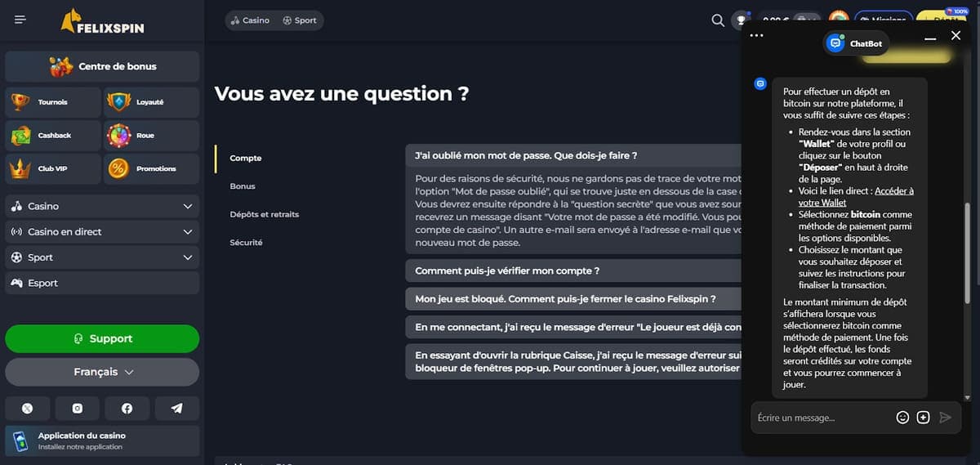Open the Français language dropdown

pos(102,372)
